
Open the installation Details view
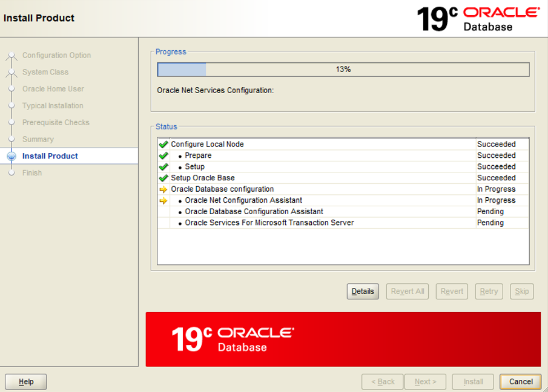coord(362,291)
